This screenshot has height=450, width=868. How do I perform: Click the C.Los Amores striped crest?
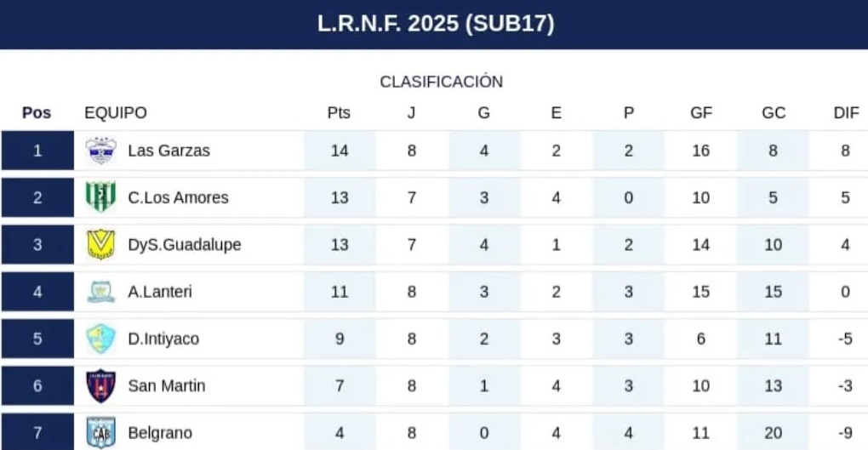100,197
